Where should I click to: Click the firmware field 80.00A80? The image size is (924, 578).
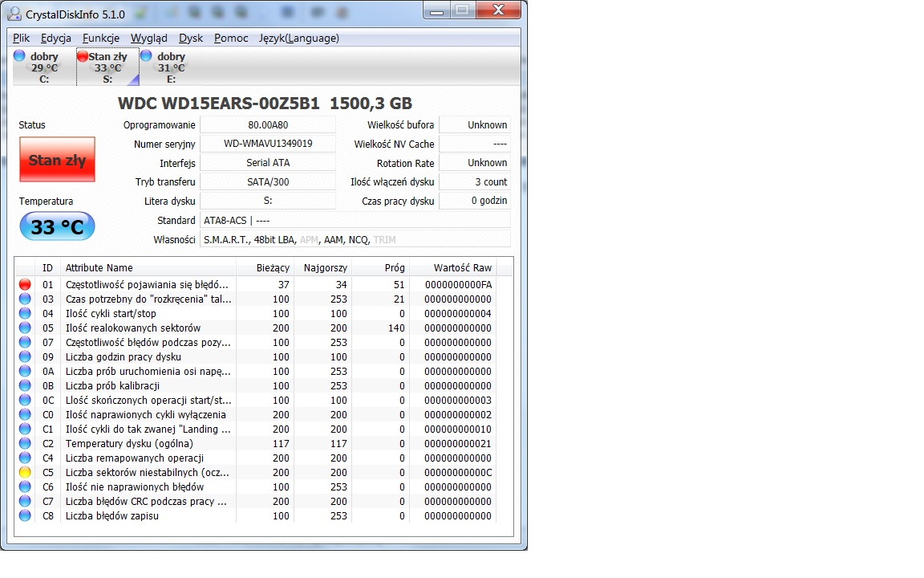click(x=268, y=124)
